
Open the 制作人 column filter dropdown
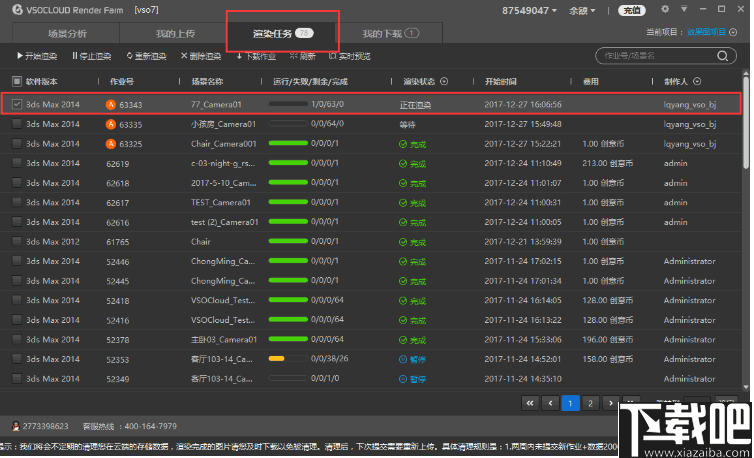click(x=697, y=81)
